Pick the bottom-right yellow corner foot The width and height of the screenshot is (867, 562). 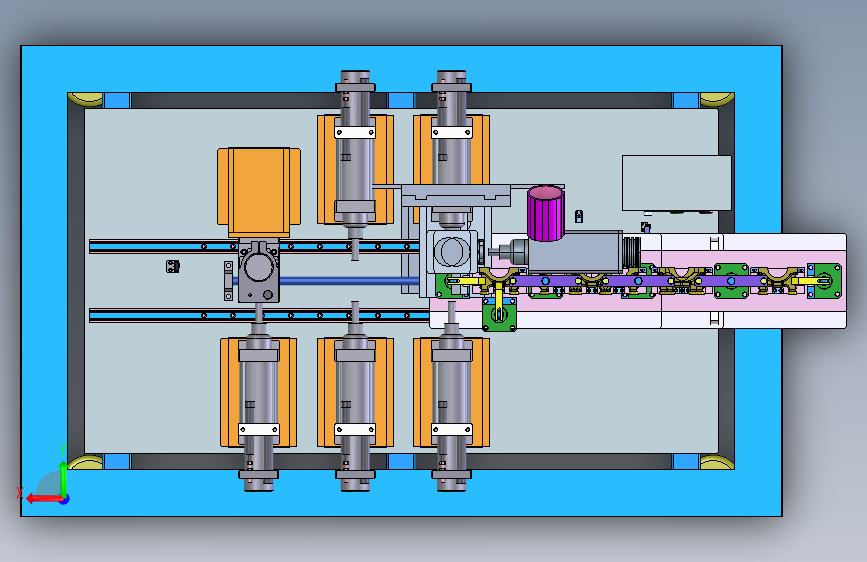point(717,462)
